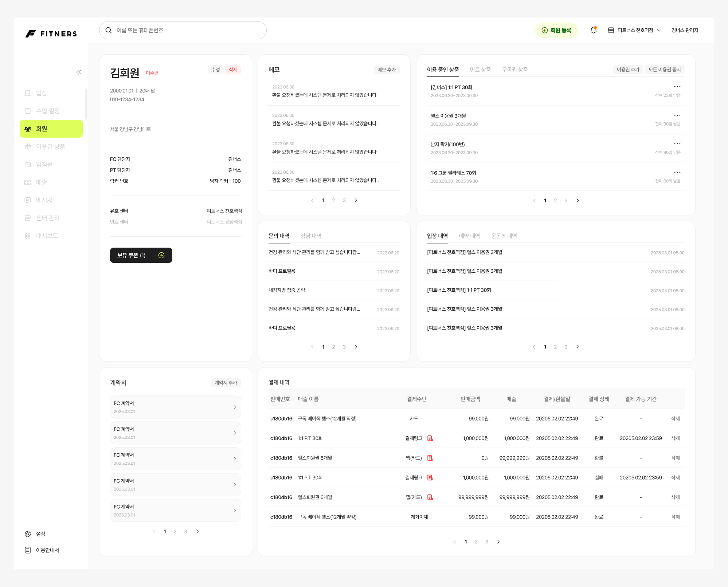Open the 임직원 sidebar menu

tap(51, 164)
